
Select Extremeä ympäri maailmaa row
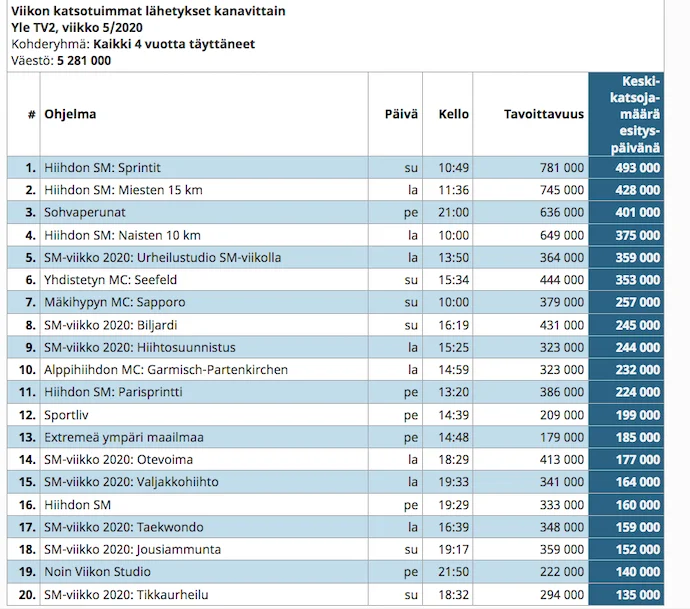123,437
